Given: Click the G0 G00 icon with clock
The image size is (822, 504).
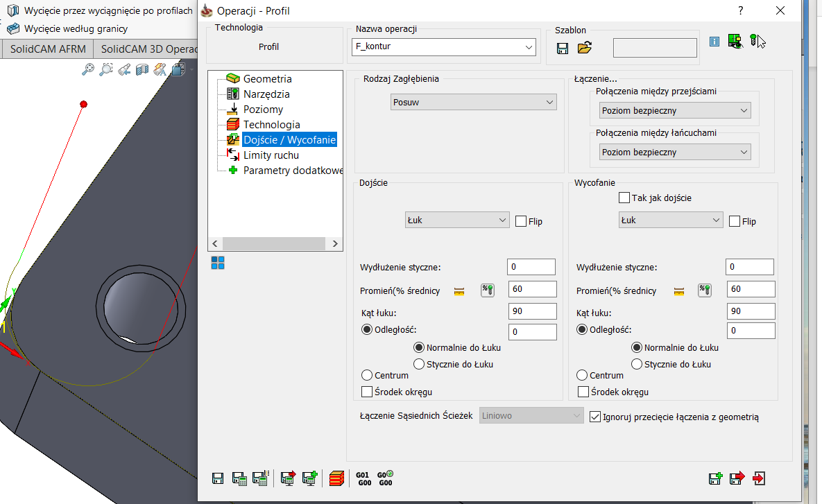Looking at the screenshot, I should pyautogui.click(x=385, y=478).
